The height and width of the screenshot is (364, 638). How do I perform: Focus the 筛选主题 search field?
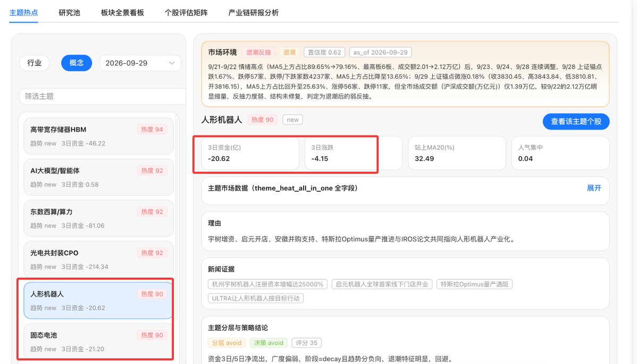pyautogui.click(x=102, y=96)
